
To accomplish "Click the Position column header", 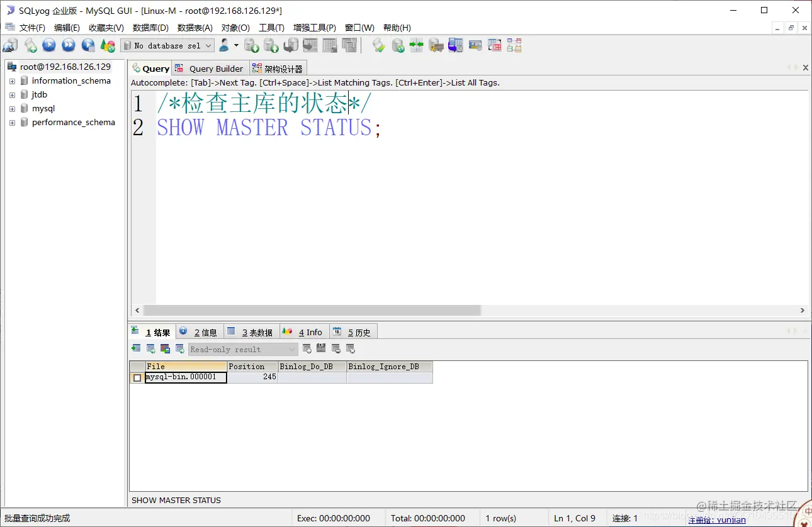I will 252,367.
